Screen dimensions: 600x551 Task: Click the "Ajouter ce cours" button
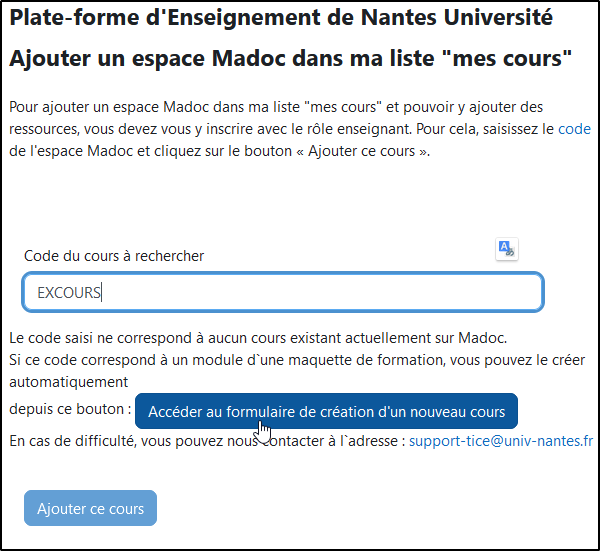[90, 508]
